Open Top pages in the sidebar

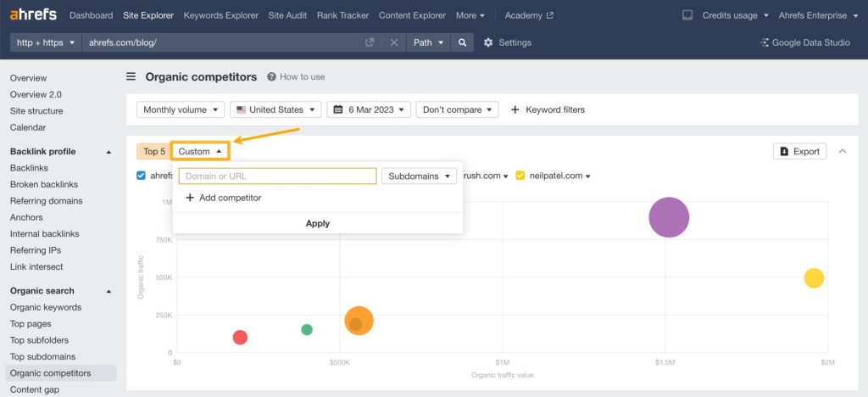[31, 324]
